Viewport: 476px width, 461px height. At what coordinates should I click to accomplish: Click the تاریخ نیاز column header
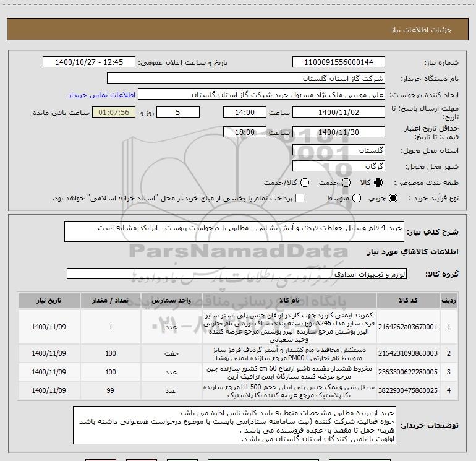click(x=49, y=301)
